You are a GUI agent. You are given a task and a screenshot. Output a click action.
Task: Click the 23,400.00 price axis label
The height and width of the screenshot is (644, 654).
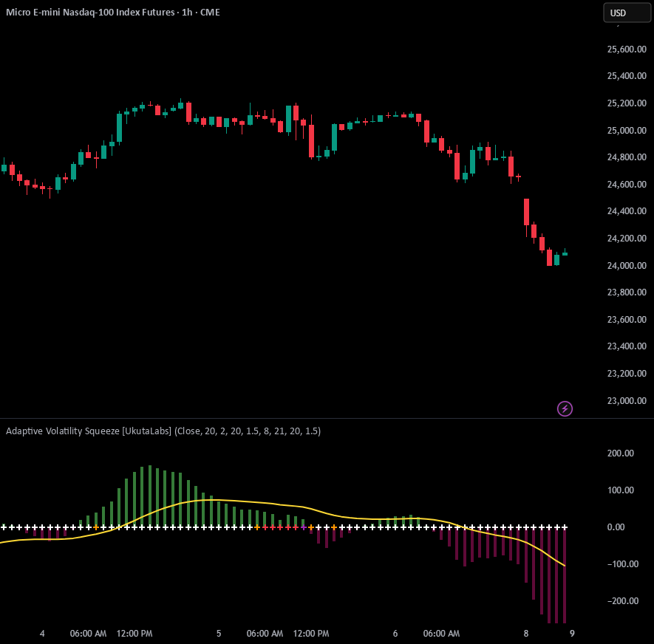pos(627,346)
